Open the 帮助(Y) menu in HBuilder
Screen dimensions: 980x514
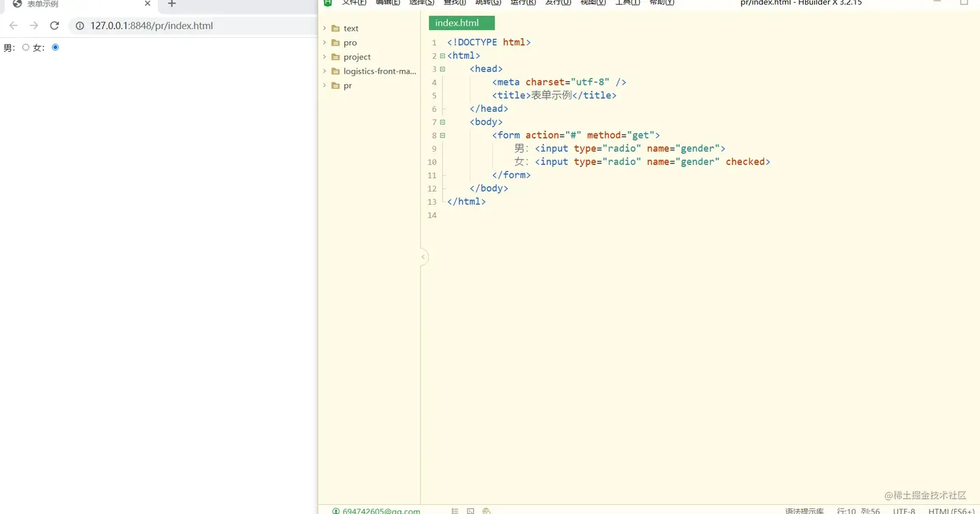coord(661,3)
